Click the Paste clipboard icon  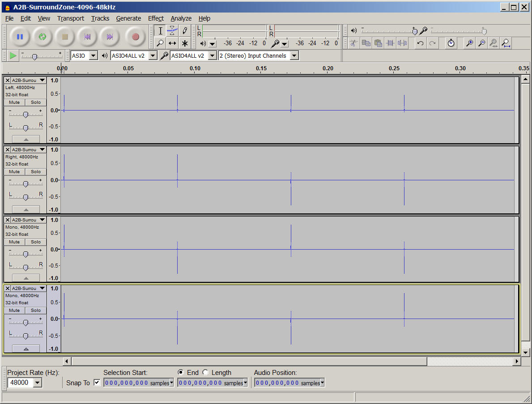[x=378, y=43]
